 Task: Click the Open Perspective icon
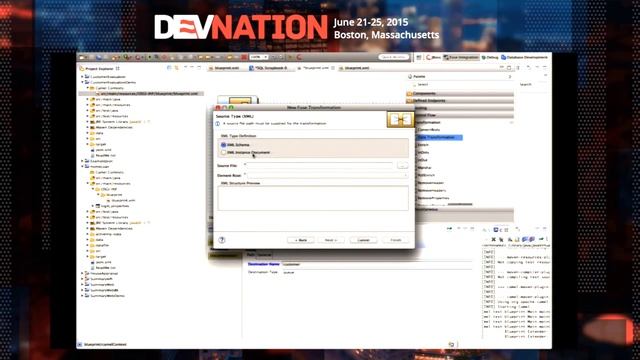(419, 58)
